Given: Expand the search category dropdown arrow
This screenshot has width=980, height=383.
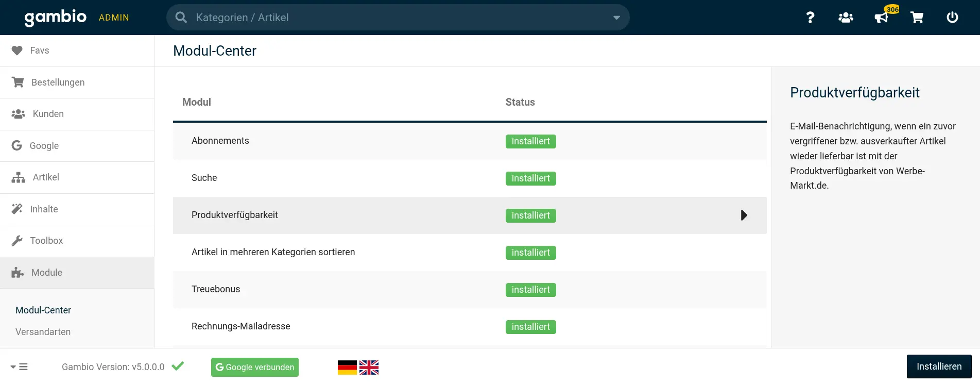Looking at the screenshot, I should (616, 18).
